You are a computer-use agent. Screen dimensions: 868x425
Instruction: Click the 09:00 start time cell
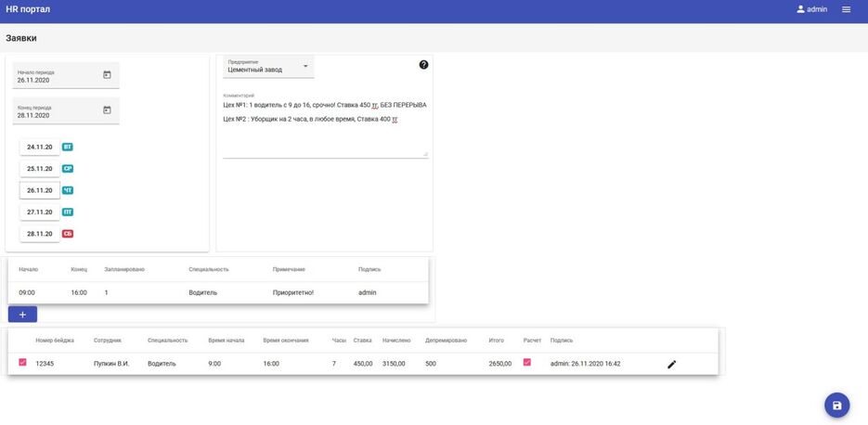27,292
